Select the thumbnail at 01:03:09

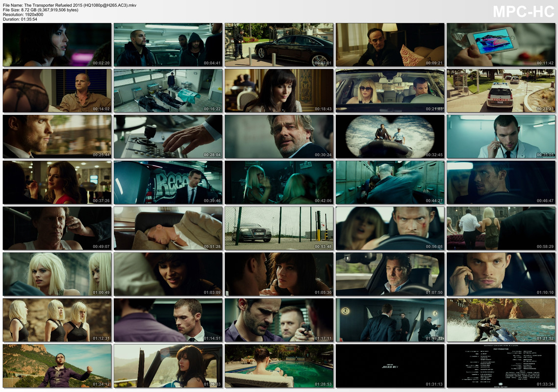[168, 274]
